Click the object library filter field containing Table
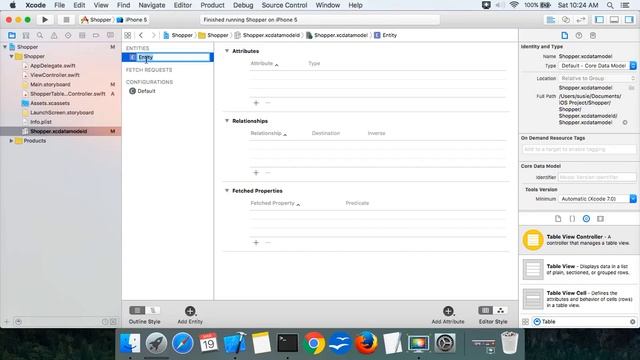 tap(584, 322)
